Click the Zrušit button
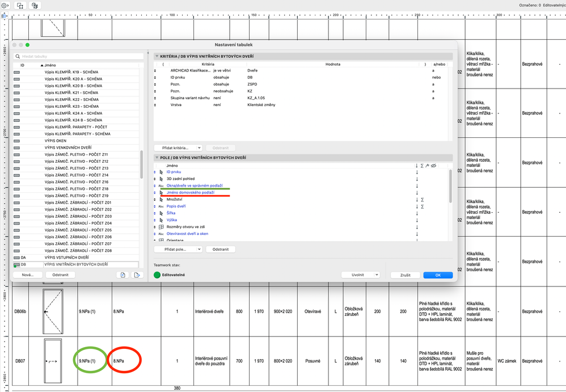 [x=406, y=275]
